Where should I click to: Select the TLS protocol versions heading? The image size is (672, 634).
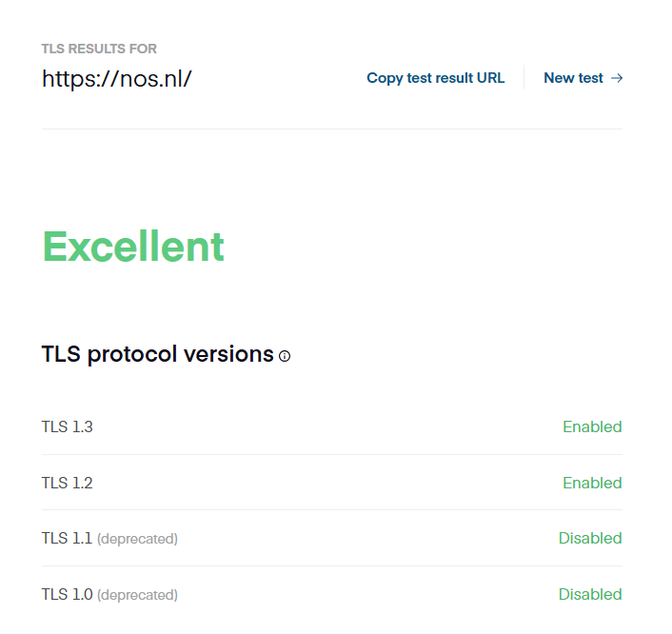[x=158, y=354]
